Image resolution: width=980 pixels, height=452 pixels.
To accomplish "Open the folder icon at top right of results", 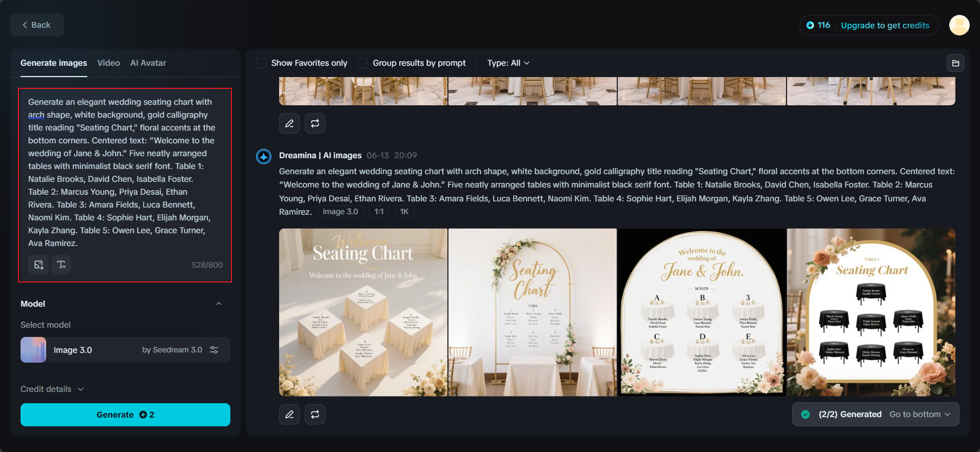I will click(955, 63).
